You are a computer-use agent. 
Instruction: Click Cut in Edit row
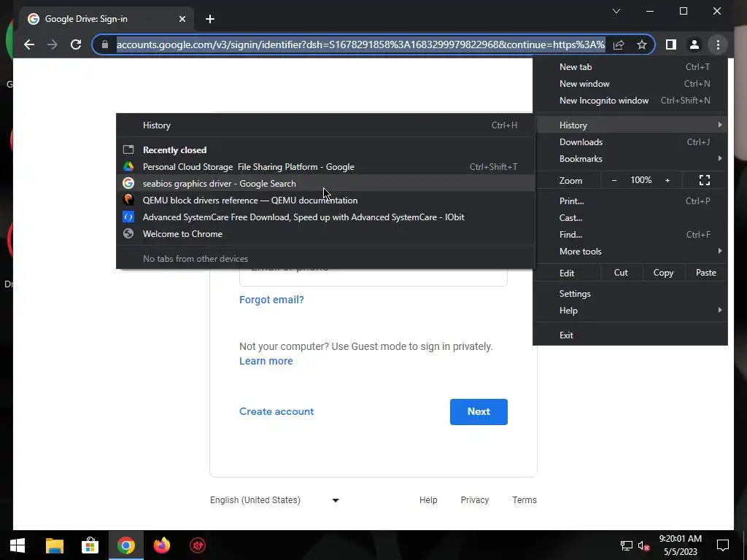[621, 273]
